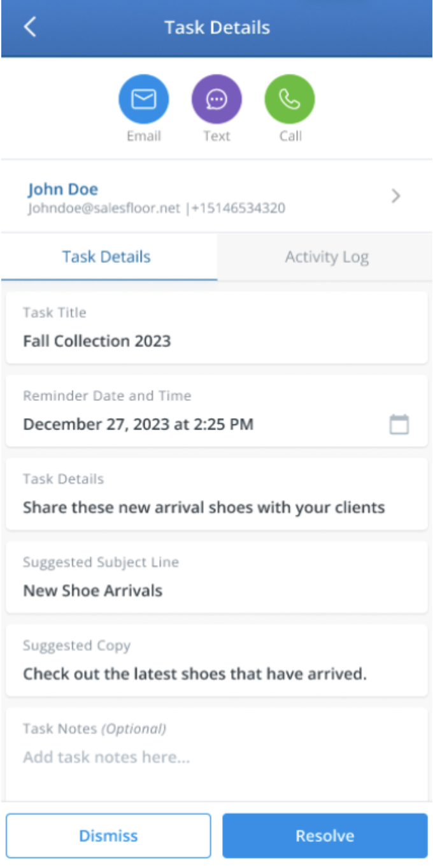The image size is (433, 868).
Task: Tap the Email label under the icon
Action: [144, 136]
